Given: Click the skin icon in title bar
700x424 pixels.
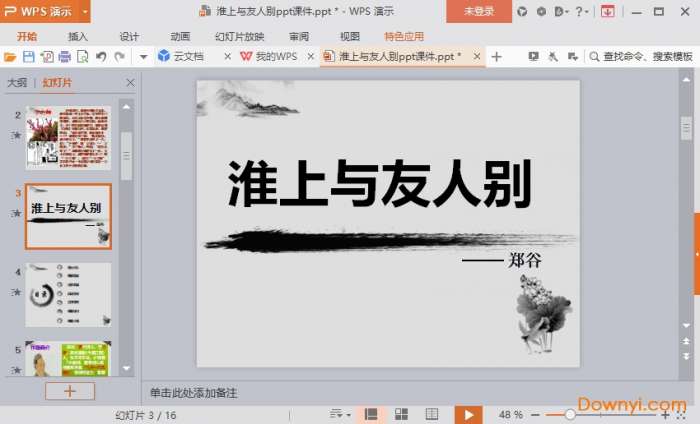Looking at the screenshot, I should point(522,12).
